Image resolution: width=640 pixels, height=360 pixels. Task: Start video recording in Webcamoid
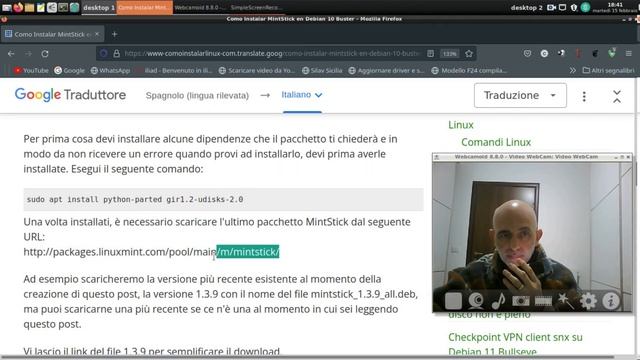[543, 301]
